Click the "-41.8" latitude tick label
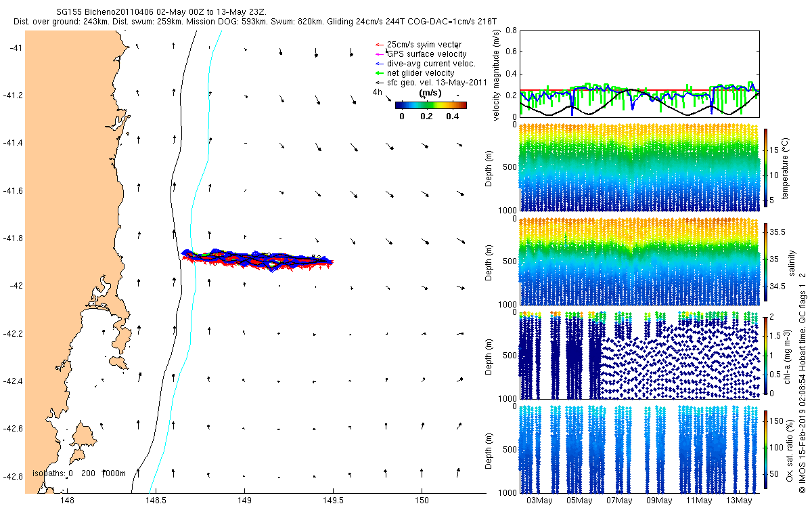The width and height of the screenshot is (812, 508). pyautogui.click(x=13, y=238)
